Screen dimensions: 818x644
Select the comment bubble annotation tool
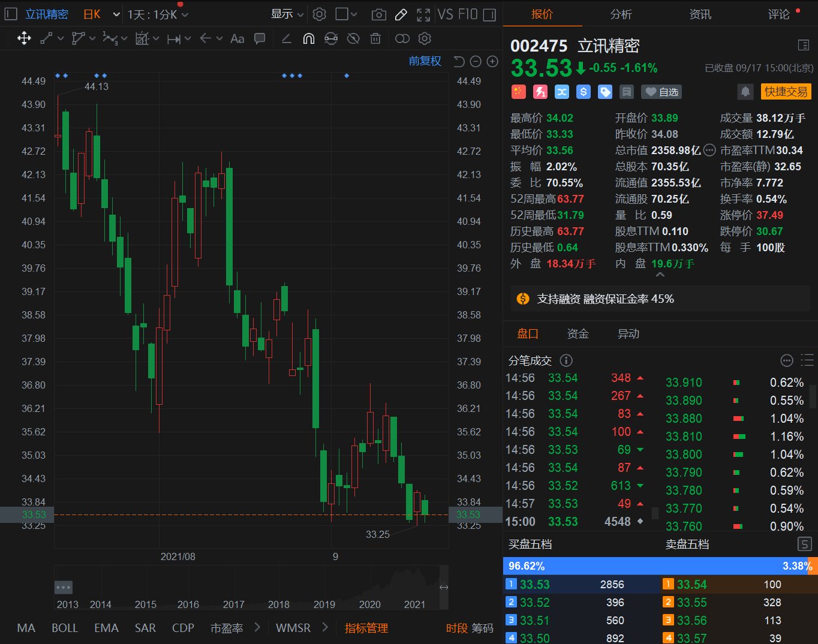[260, 39]
